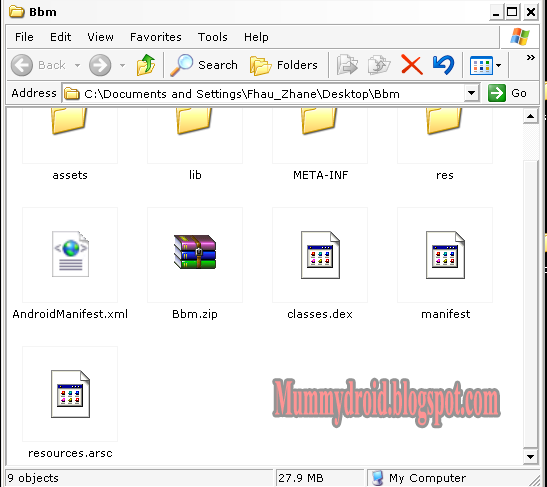Close the Bbm window

click(x=531, y=13)
